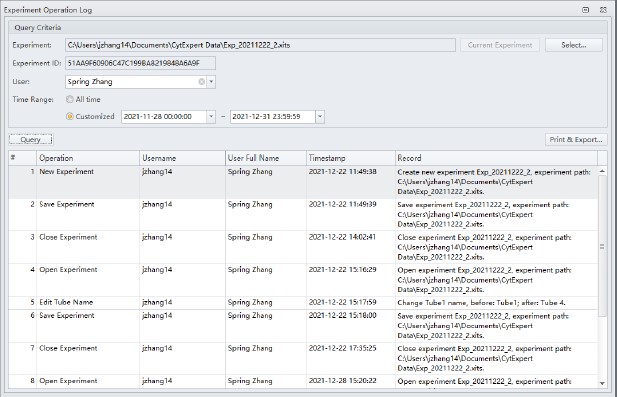Click the Current Experiment button
The height and width of the screenshot is (397, 617).
click(x=500, y=45)
